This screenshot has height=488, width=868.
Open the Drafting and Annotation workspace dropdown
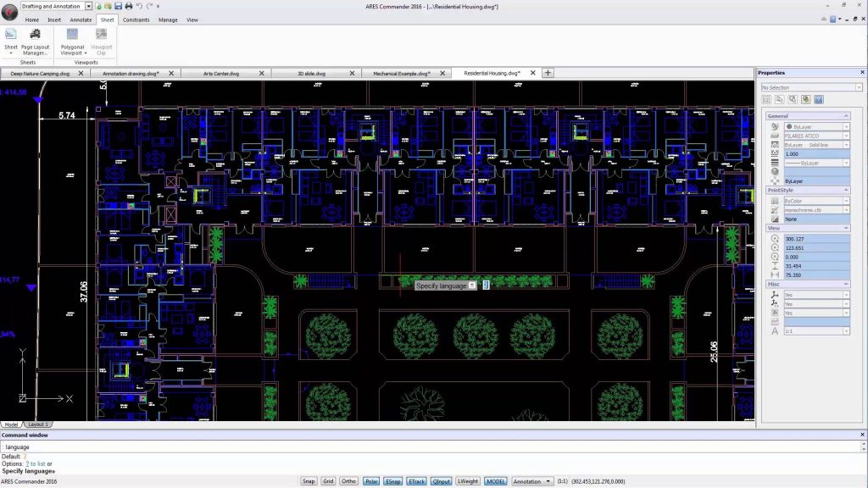pyautogui.click(x=88, y=6)
